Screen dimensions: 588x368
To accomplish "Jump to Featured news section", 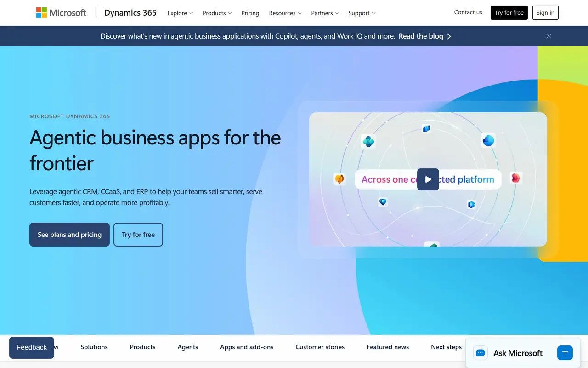I will point(388,347).
